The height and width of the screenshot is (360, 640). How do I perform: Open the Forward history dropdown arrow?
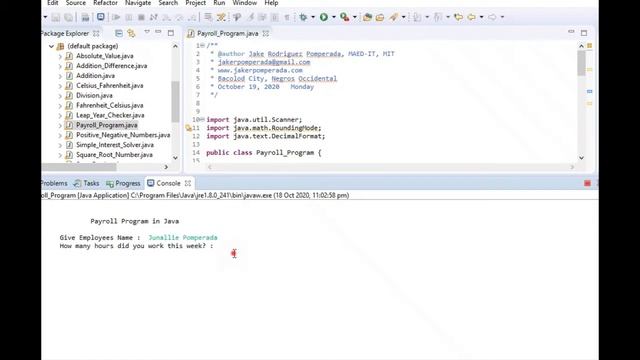pos(502,17)
